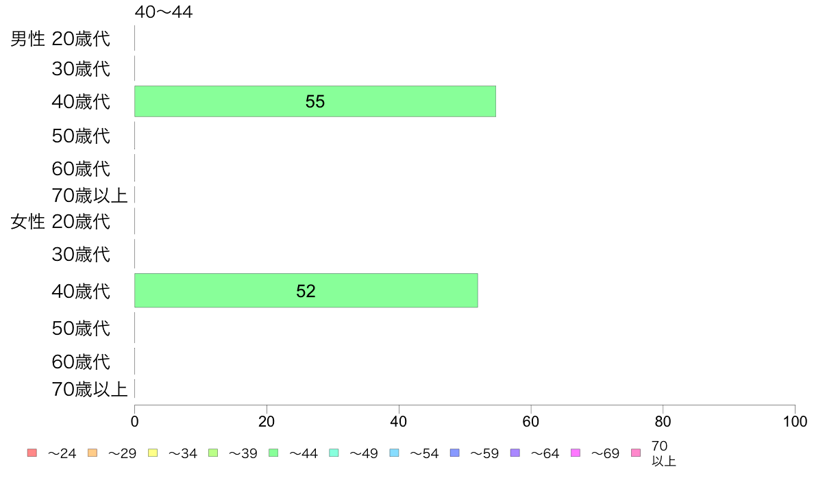Click the pink 70以上 legend swatch
This screenshot has width=814, height=504.
pyautogui.click(x=635, y=453)
